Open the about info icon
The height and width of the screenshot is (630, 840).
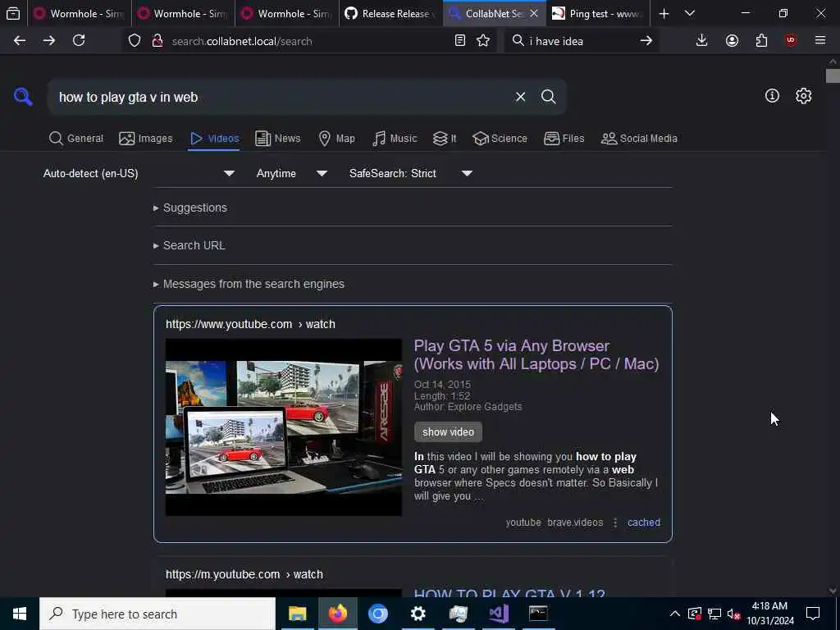(772, 96)
